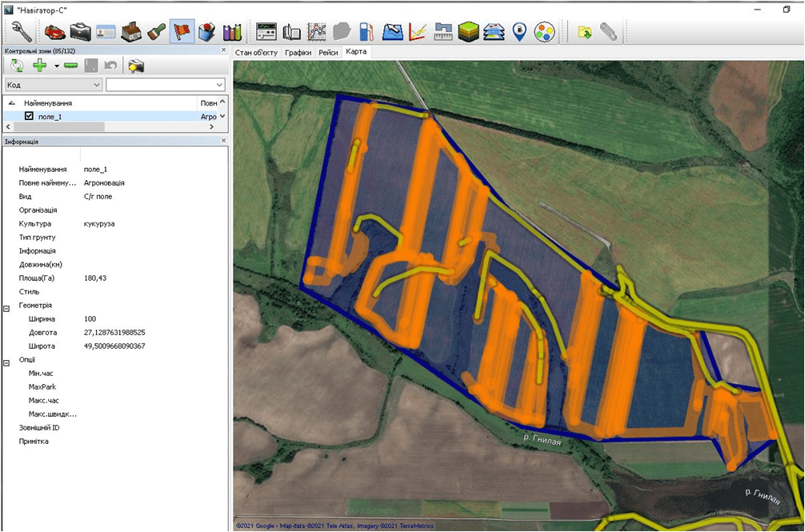805x532 pixels.
Task: Open the map pin location icon
Action: click(x=519, y=31)
